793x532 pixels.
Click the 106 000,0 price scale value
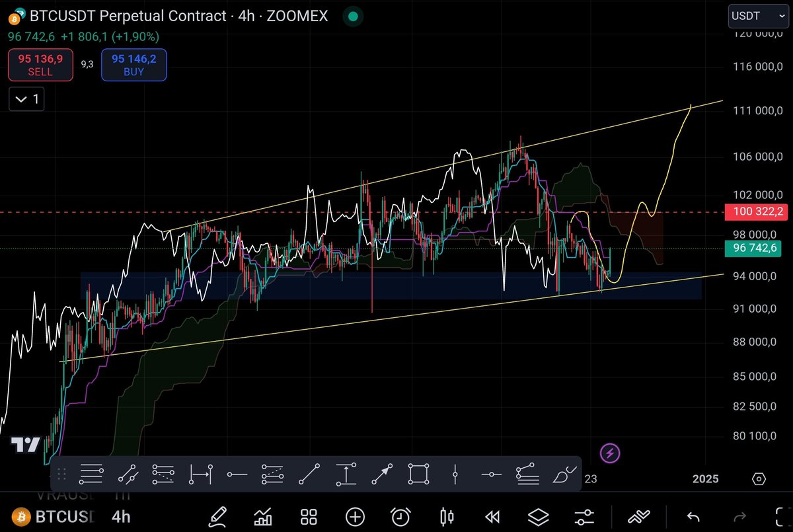click(x=757, y=157)
